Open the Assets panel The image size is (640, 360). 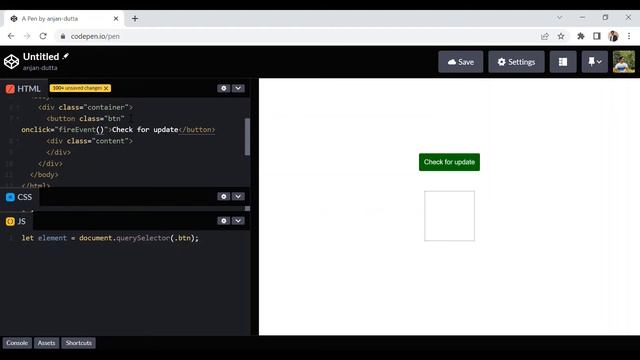coord(47,343)
